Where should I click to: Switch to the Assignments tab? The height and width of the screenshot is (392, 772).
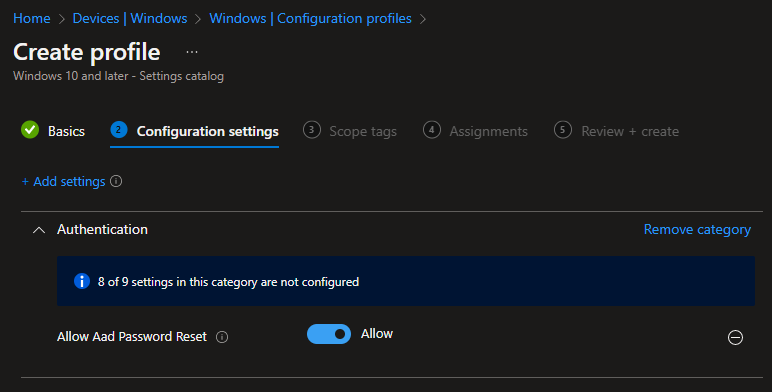(x=488, y=131)
